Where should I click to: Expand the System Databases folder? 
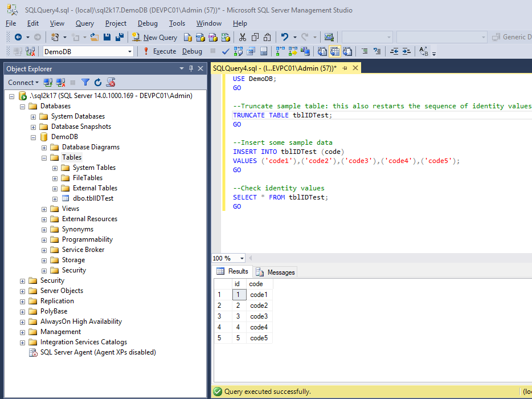pos(33,117)
